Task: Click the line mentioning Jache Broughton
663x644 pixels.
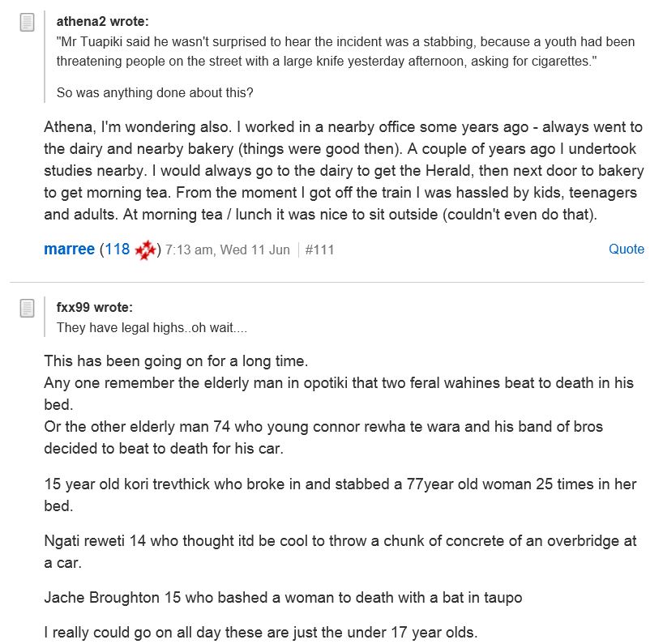Action: [283, 599]
